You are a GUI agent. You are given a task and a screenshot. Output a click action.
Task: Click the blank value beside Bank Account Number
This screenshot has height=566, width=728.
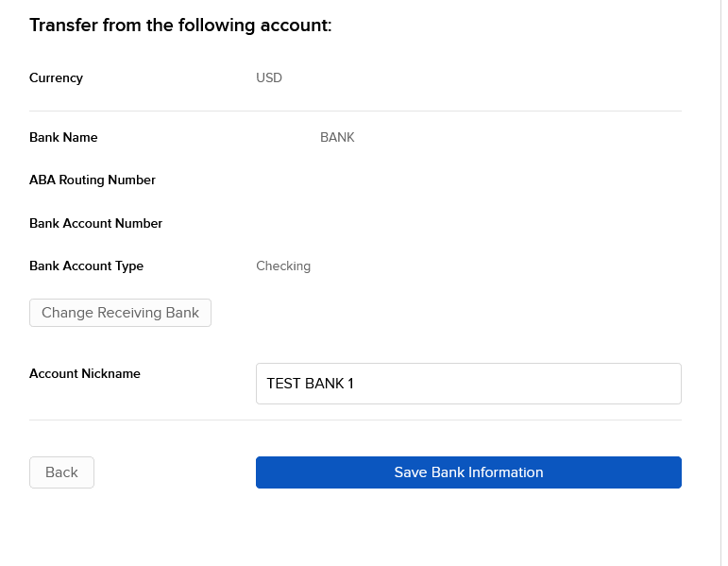click(468, 224)
